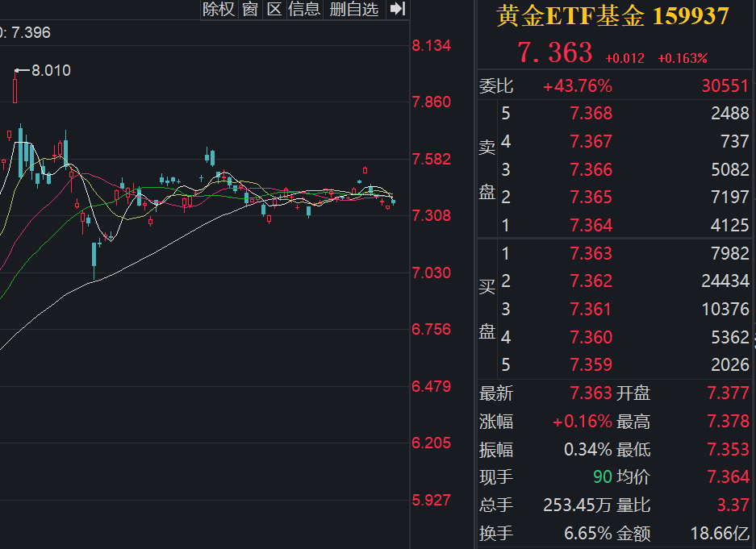Viewport: 756px width, 549px height.
Task: Toggle 除权 ex-rights adjustment
Action: (219, 10)
